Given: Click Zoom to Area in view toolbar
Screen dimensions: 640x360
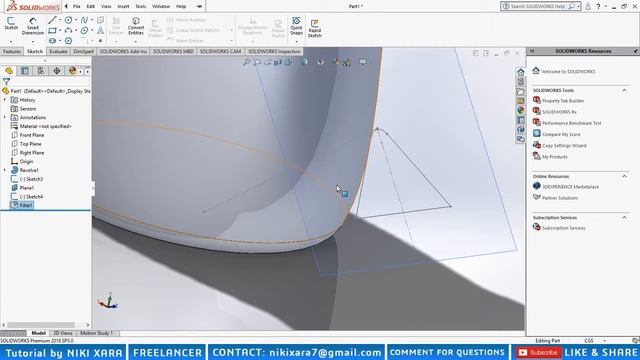Looking at the screenshot, I should coord(257,62).
